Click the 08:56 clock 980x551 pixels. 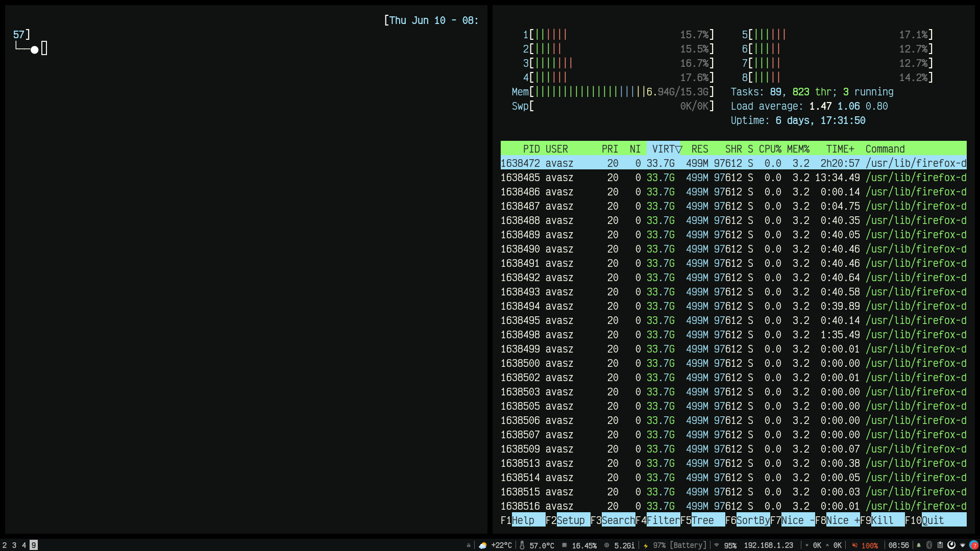coord(898,545)
